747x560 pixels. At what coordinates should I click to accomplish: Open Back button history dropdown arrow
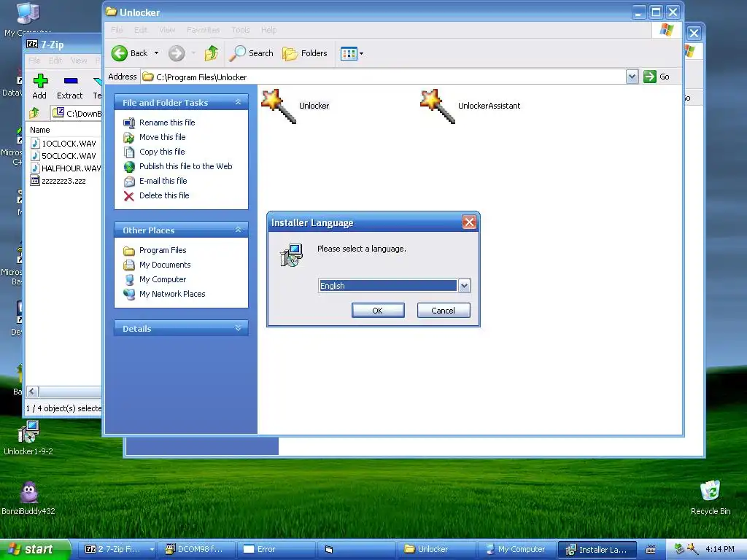[x=156, y=53]
